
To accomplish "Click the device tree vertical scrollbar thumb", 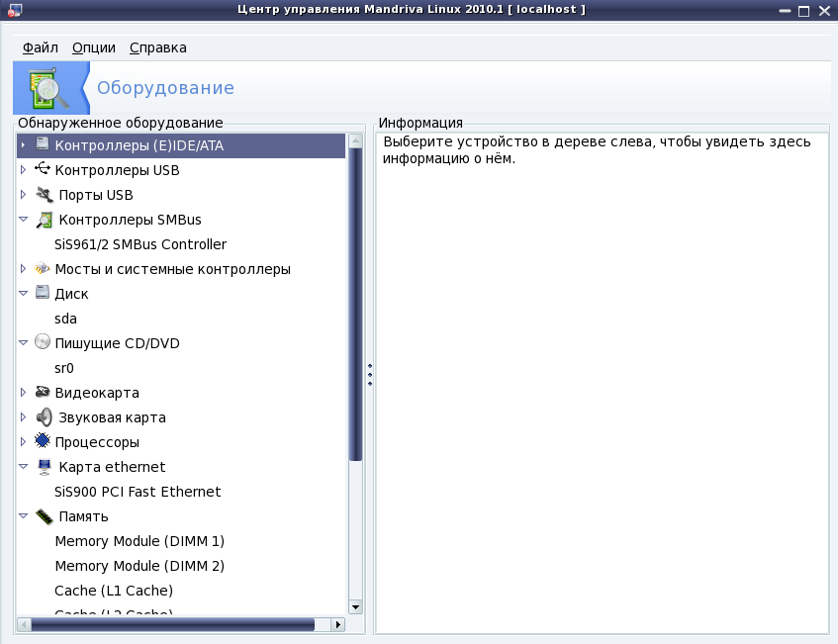I will pyautogui.click(x=355, y=304).
